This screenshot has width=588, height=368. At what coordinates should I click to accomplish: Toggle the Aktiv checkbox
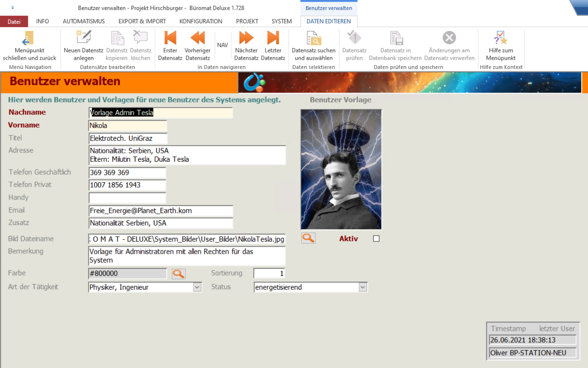tap(376, 239)
